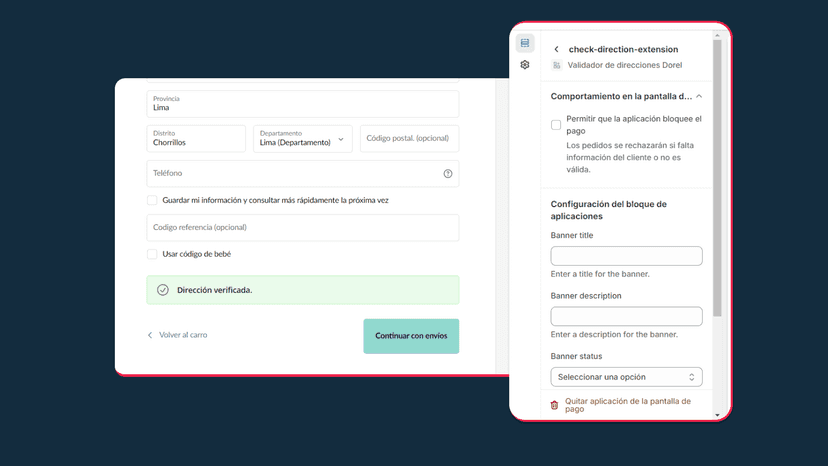Click the checkmark icon in the Dirección verificada banner
Viewport: 828px width, 466px height.
[163, 290]
